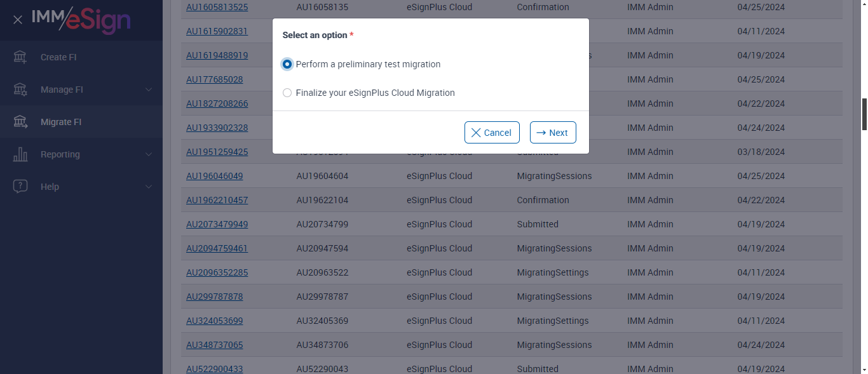Expand the Manage FI submenu chevron
Viewport: 868px width, 374px height.
[x=149, y=90]
